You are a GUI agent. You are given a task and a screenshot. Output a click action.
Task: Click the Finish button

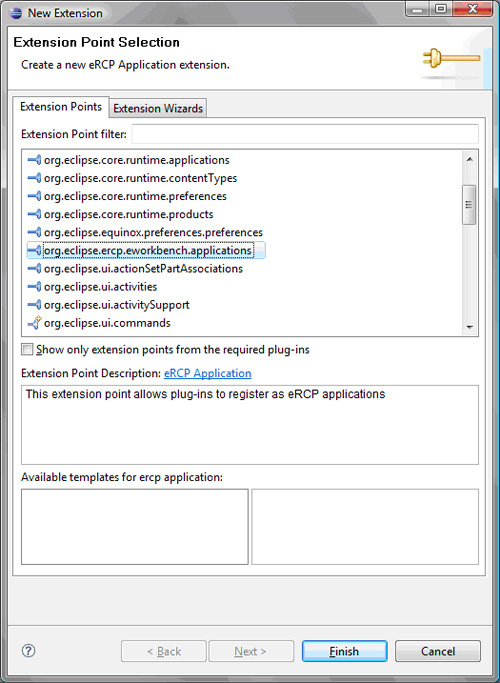click(345, 651)
